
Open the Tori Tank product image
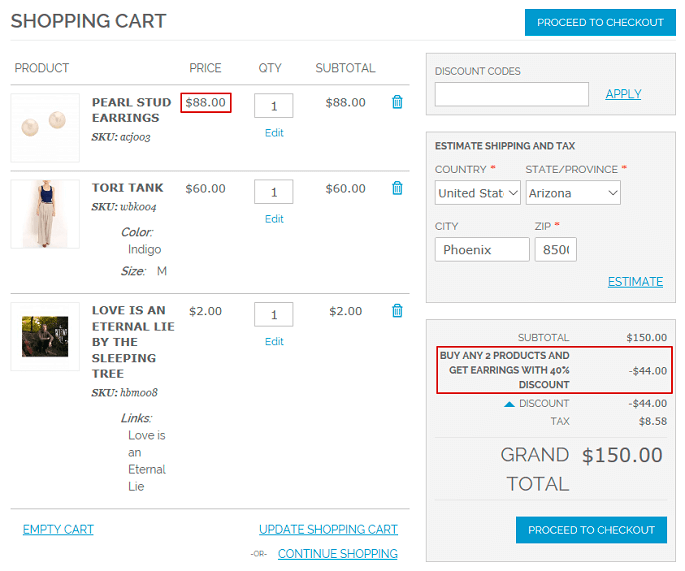[45, 214]
